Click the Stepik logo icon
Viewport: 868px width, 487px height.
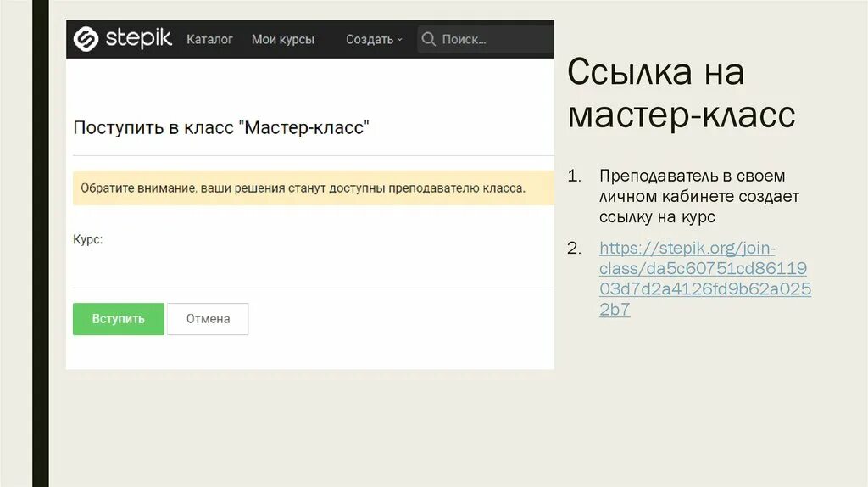point(86,39)
